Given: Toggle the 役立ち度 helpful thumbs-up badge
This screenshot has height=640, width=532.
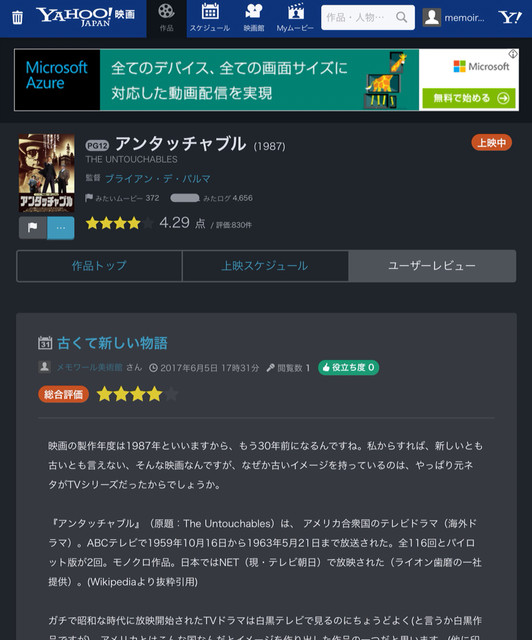Looking at the screenshot, I should (348, 367).
